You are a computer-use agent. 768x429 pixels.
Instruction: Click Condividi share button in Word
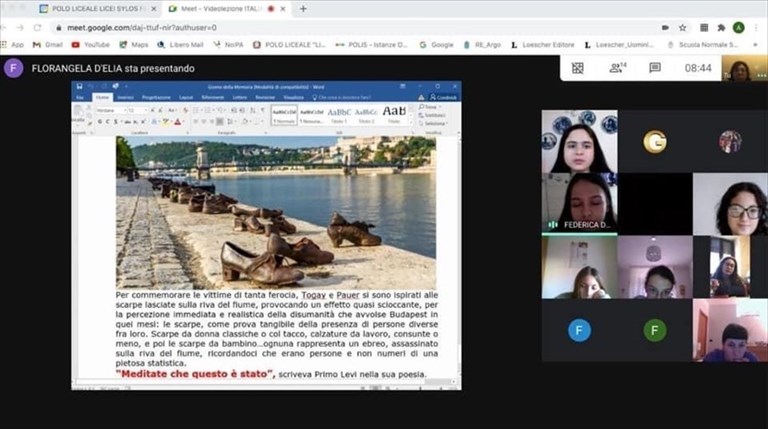pos(444,97)
